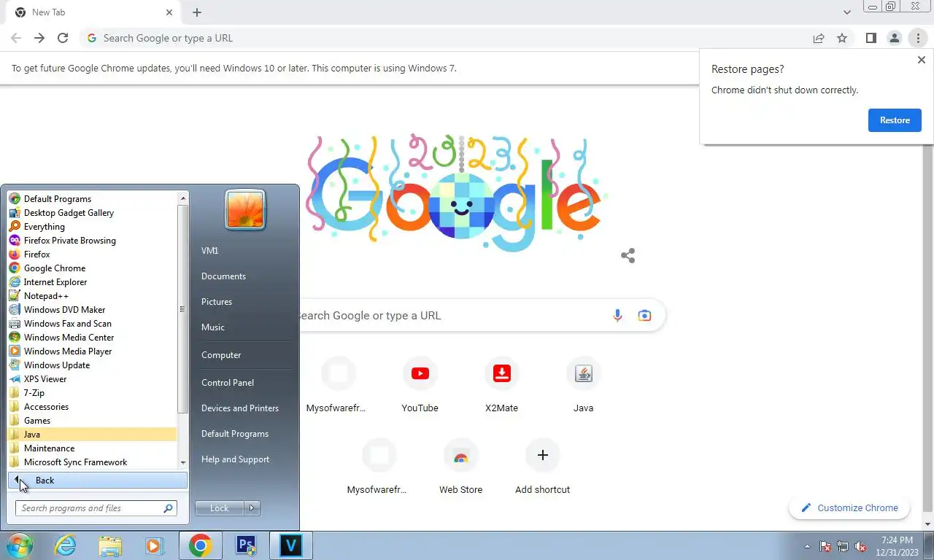The height and width of the screenshot is (560, 934).
Task: Expand the Java folder
Action: [92, 435]
